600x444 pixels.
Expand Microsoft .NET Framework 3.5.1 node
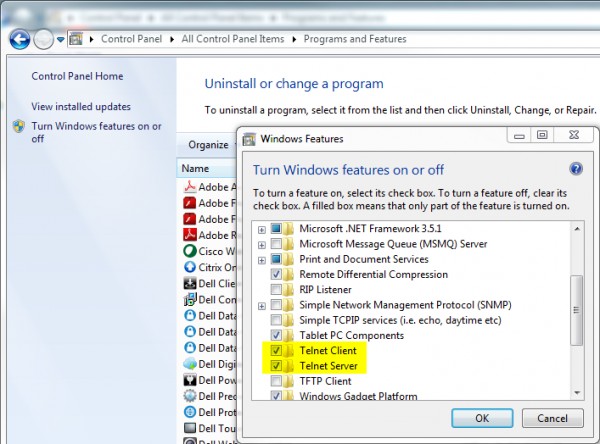click(262, 230)
